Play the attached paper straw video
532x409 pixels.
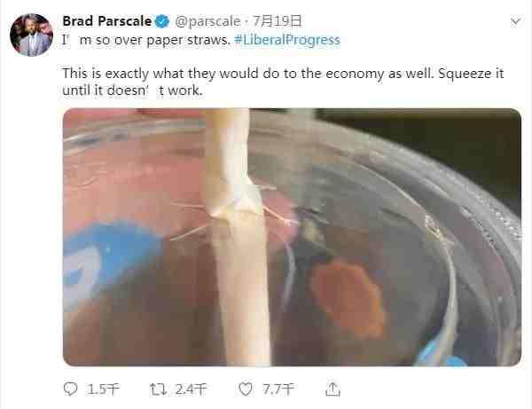[292, 237]
